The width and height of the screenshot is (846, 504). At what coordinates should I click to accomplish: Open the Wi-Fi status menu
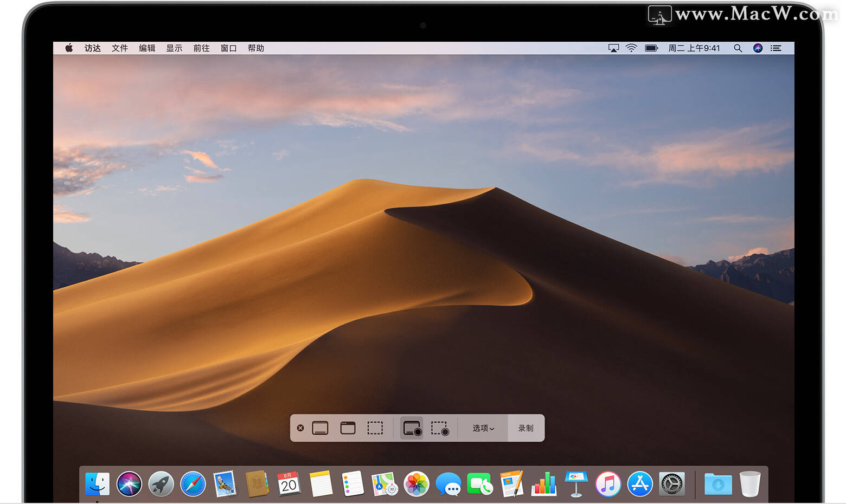tap(631, 48)
